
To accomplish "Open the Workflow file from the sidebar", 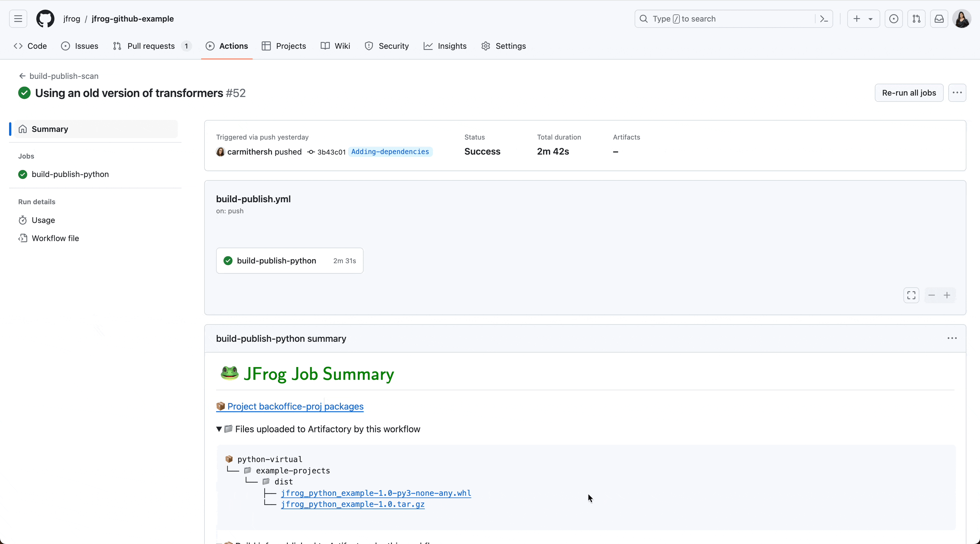I will point(56,238).
